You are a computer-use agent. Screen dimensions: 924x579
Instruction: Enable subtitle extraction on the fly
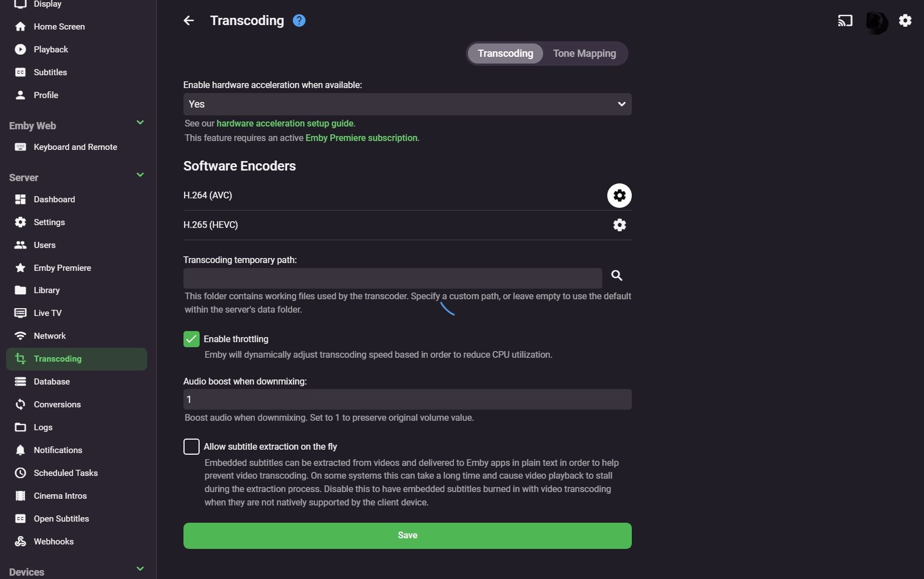point(191,446)
